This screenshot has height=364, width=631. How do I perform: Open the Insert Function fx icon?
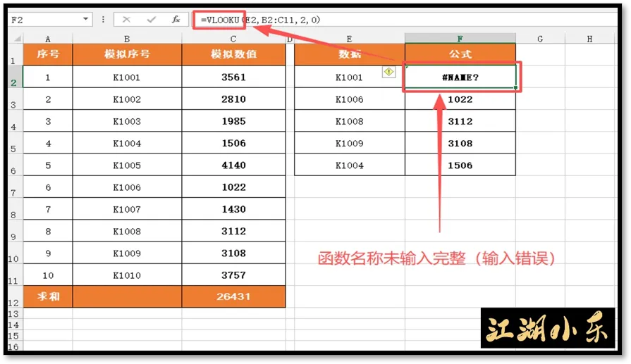(176, 19)
